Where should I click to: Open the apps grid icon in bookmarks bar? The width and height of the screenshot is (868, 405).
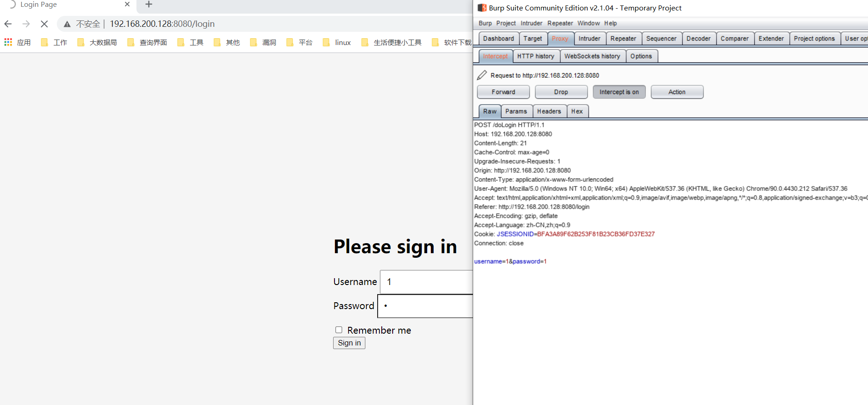click(8, 42)
